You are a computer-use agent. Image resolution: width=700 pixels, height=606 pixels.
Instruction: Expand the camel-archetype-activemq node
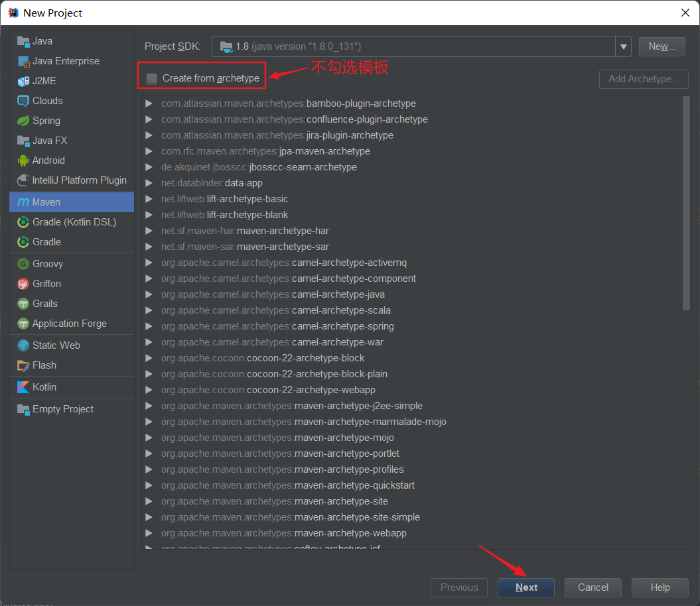149,263
